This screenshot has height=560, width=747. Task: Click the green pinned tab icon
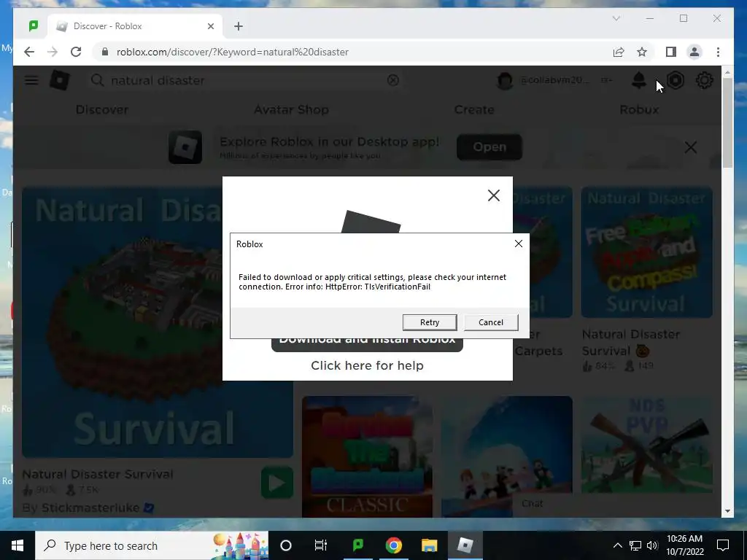click(x=34, y=26)
